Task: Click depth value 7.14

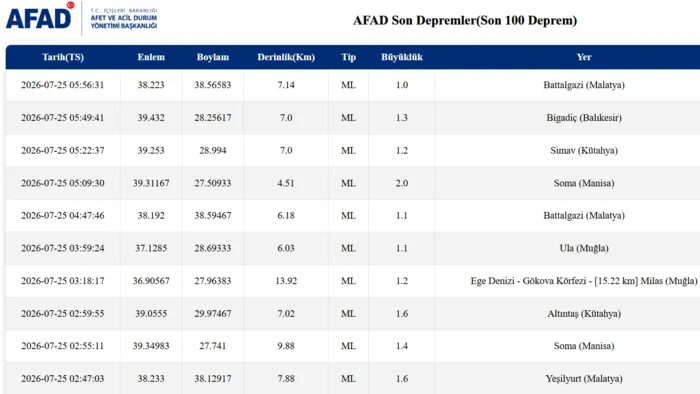Action: 286,85
